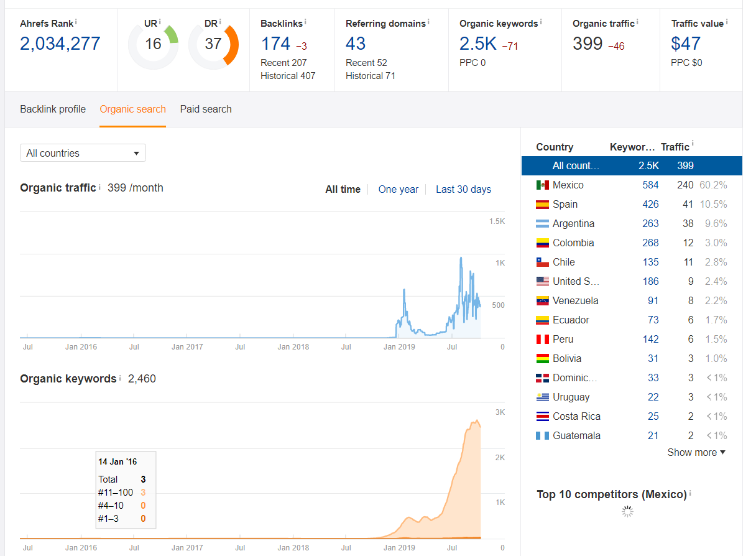The width and height of the screenshot is (756, 556).
Task: Open the Traffic value $47 link
Action: (686, 44)
